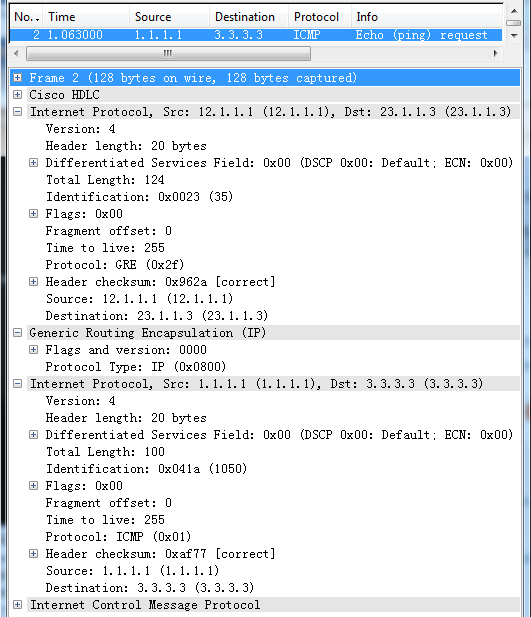Image resolution: width=531 pixels, height=617 pixels.
Task: Select ICMP Echo request packet row
Action: click(256, 35)
